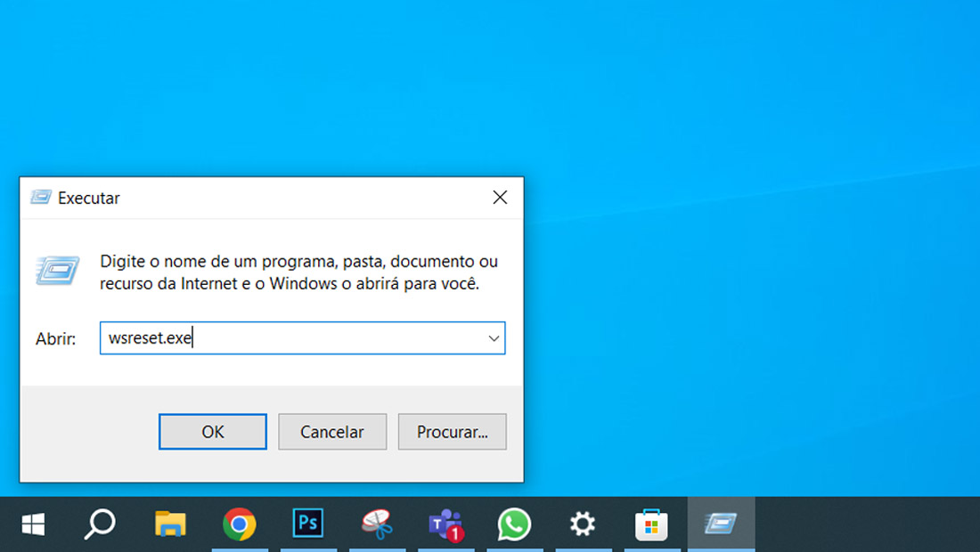Open the Windows Start menu
Image resolution: width=980 pixels, height=552 pixels.
pos(33,524)
